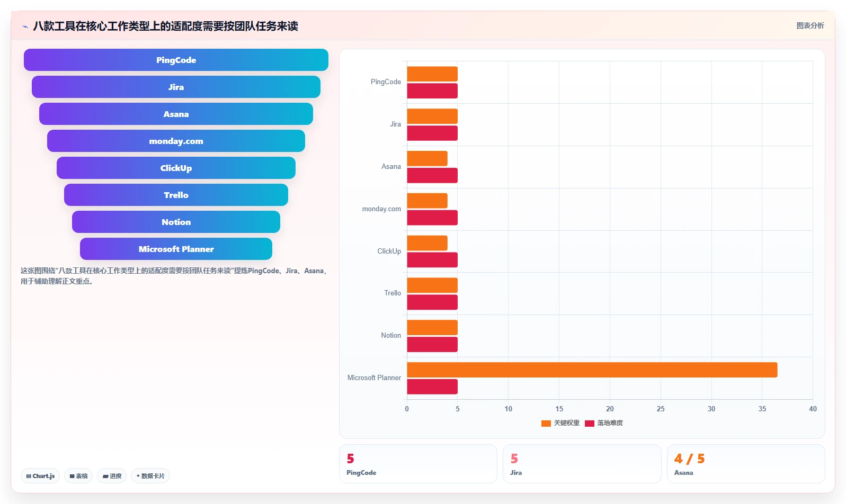846x504 pixels.
Task: Click PingCode's red chart bar
Action: pyautogui.click(x=432, y=91)
